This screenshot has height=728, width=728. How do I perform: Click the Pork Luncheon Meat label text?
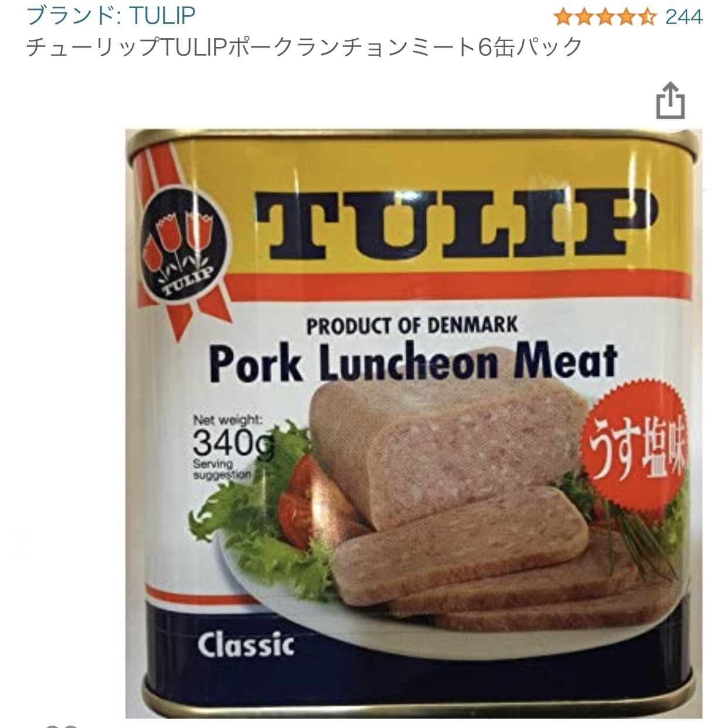413,362
